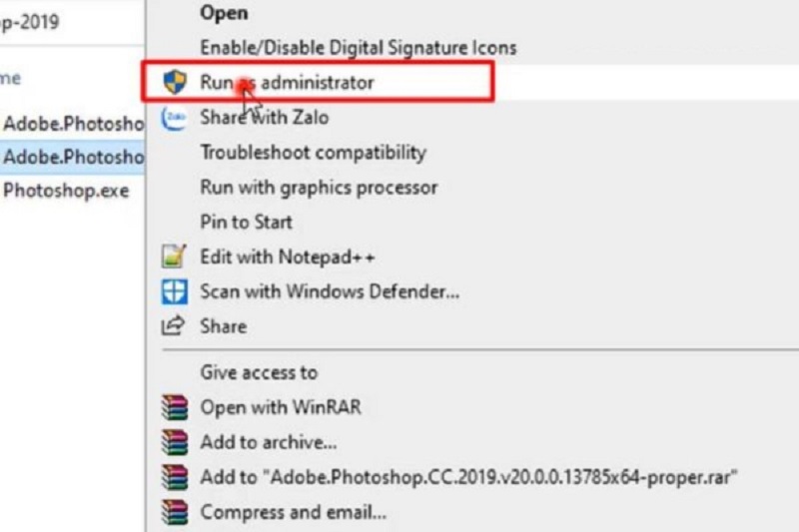Click the WinRAR icon next to Open with WinRAR
799x532 pixels.
pos(174,407)
